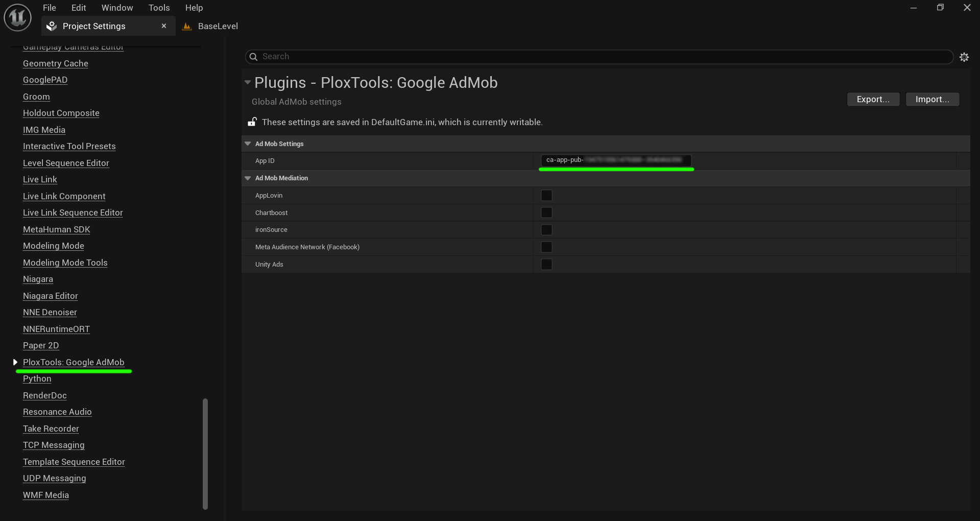This screenshot has height=521, width=980.
Task: Click the Unreal Engine logo icon
Action: pos(17,17)
